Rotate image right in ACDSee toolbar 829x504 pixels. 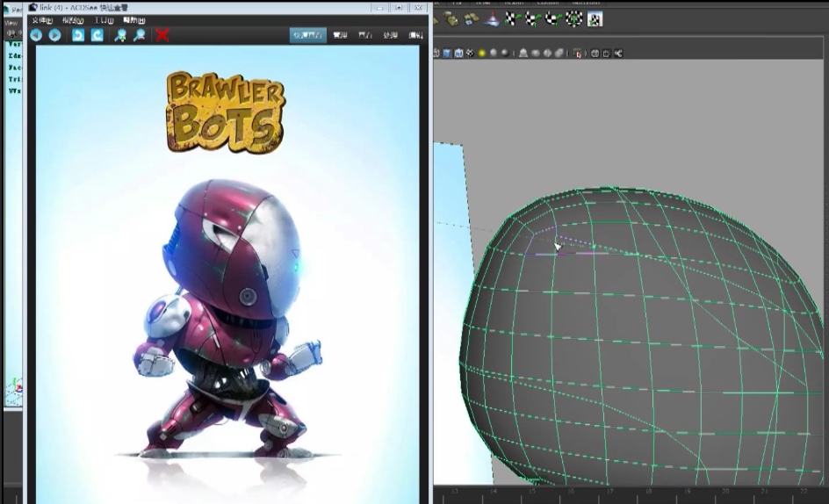97,35
